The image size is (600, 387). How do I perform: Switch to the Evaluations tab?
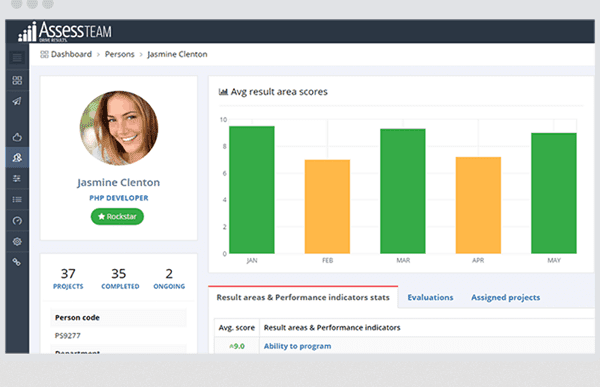click(430, 297)
